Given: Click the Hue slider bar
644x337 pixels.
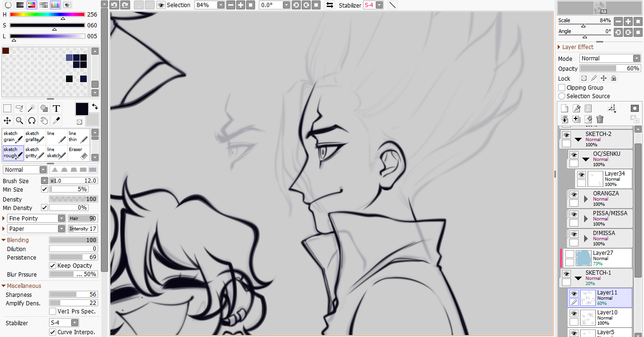Looking at the screenshot, I should click(x=47, y=15).
